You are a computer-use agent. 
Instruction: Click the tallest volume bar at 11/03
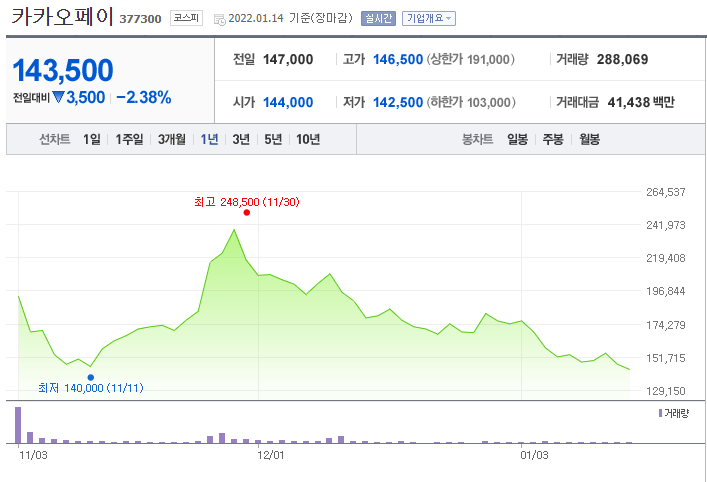pyautogui.click(x=18, y=425)
